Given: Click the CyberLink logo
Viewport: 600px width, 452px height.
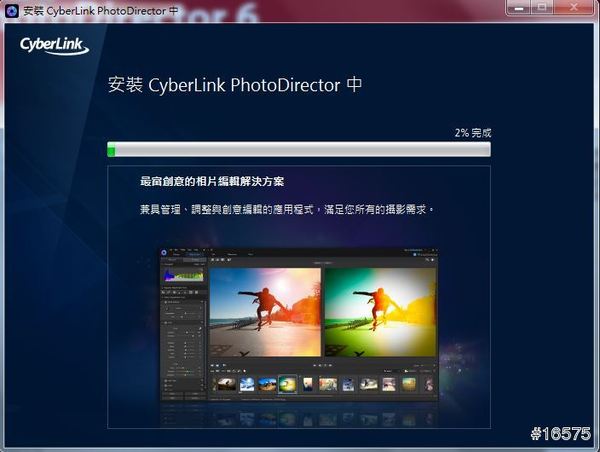Looking at the screenshot, I should [x=54, y=46].
